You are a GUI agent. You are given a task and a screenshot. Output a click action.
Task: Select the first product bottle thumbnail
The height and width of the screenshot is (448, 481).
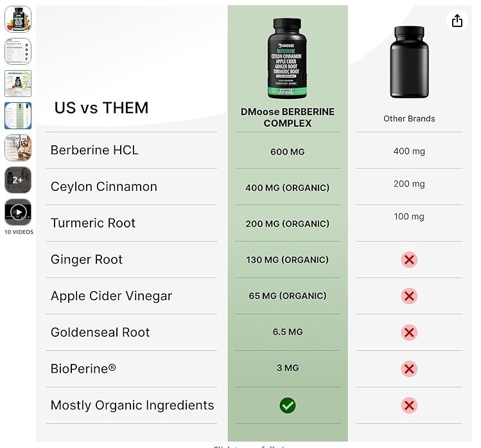click(18, 19)
